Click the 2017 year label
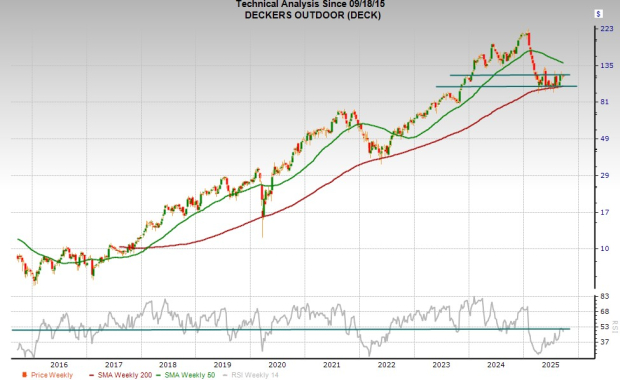This screenshot has height=380, width=620. point(113,365)
